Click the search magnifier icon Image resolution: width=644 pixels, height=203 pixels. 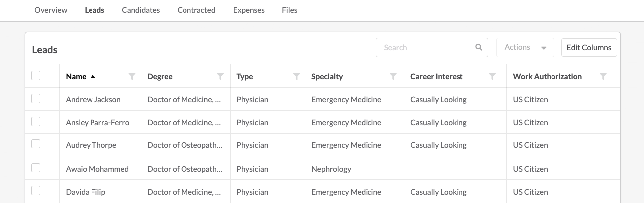coord(479,47)
